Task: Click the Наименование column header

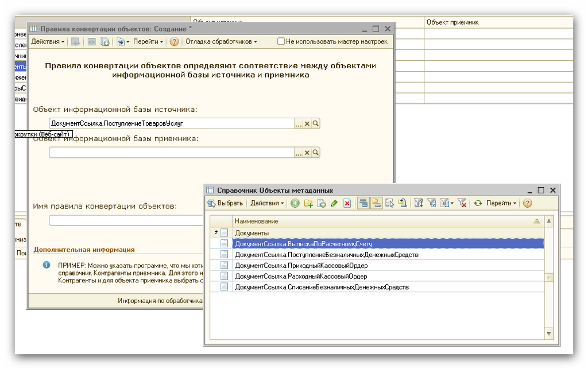Action: coord(388,221)
